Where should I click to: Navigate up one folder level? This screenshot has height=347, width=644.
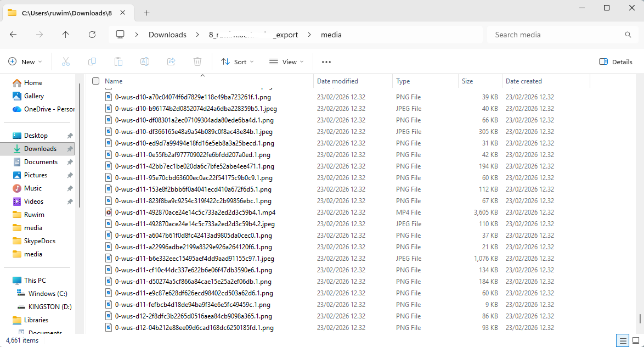point(66,35)
